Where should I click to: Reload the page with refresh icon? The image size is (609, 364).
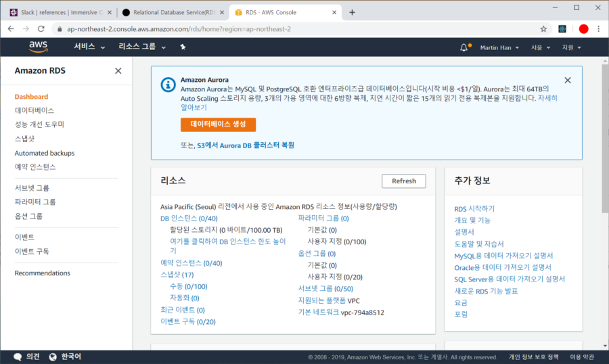click(41, 28)
